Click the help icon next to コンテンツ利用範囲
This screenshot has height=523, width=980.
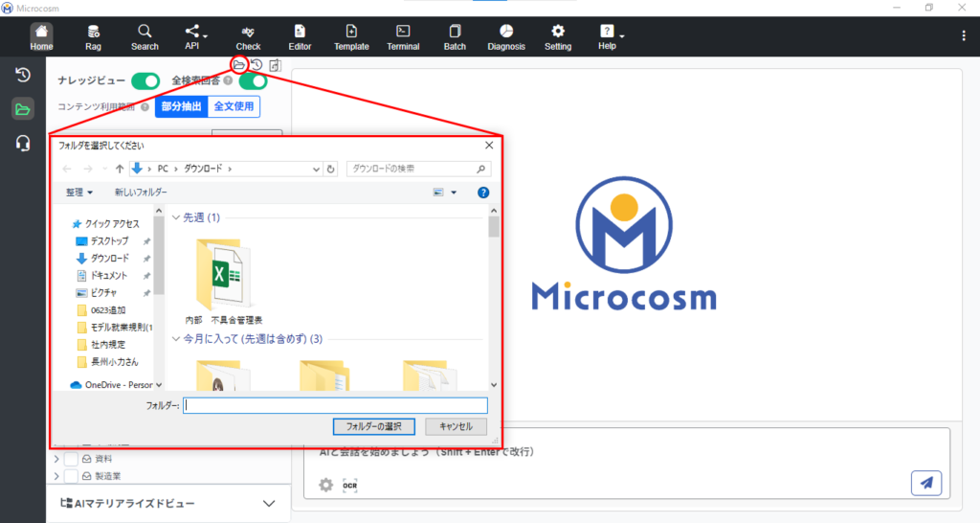point(145,107)
